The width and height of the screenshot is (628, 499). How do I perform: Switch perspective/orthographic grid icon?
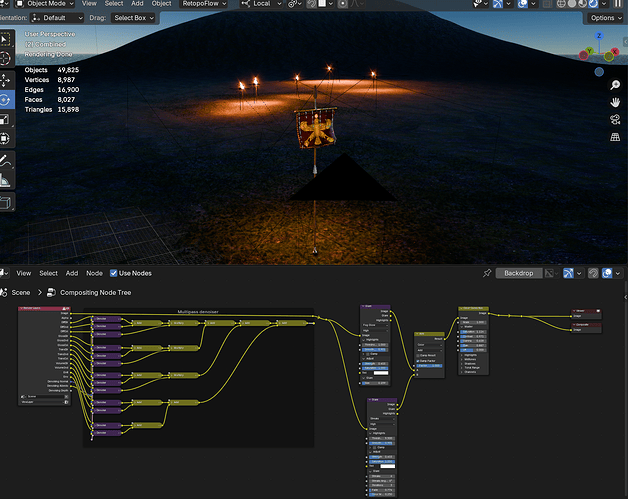(x=615, y=137)
